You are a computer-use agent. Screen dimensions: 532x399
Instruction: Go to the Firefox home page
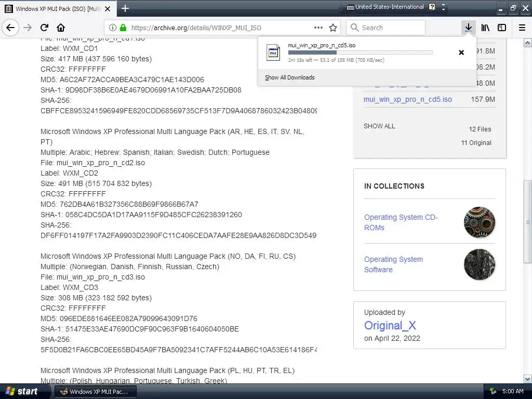pyautogui.click(x=61, y=28)
